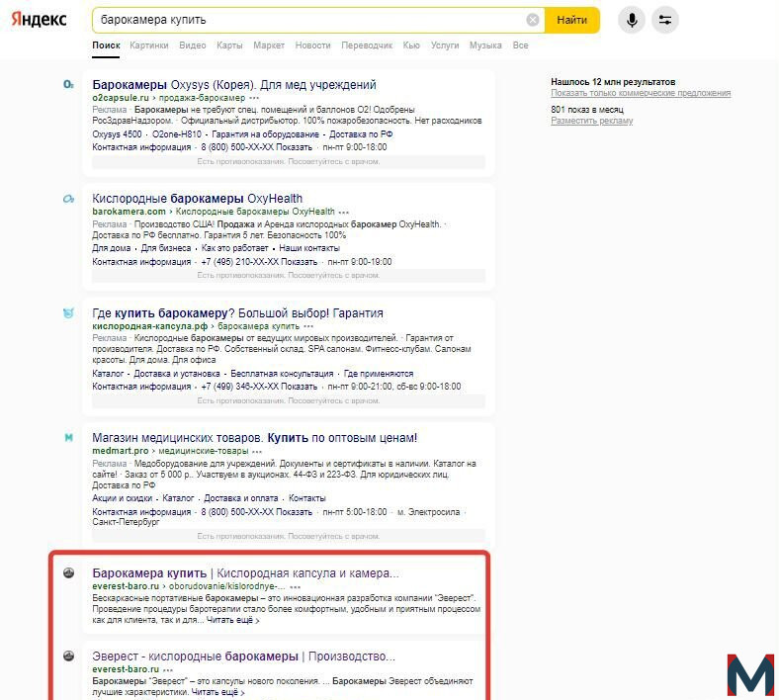
Task: Expand Читать ещё in Бескаркасные портативные snippet
Action: 232,620
